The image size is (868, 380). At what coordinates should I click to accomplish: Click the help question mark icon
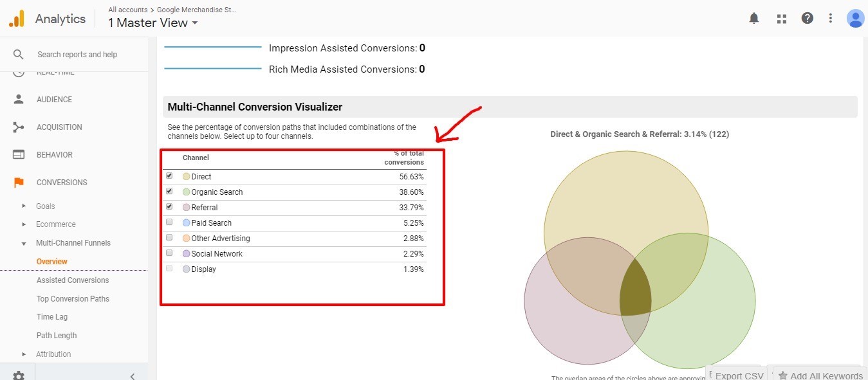pyautogui.click(x=808, y=19)
